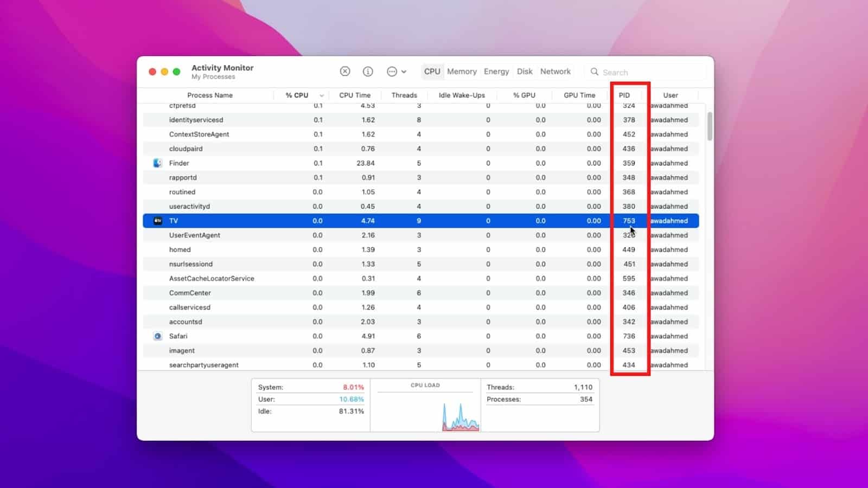Open process info using the (i) icon
Screen dimensions: 868x488
(368, 71)
